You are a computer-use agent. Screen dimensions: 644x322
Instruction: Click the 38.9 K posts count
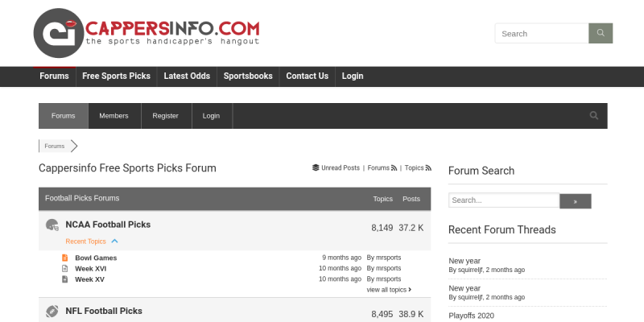(411, 314)
